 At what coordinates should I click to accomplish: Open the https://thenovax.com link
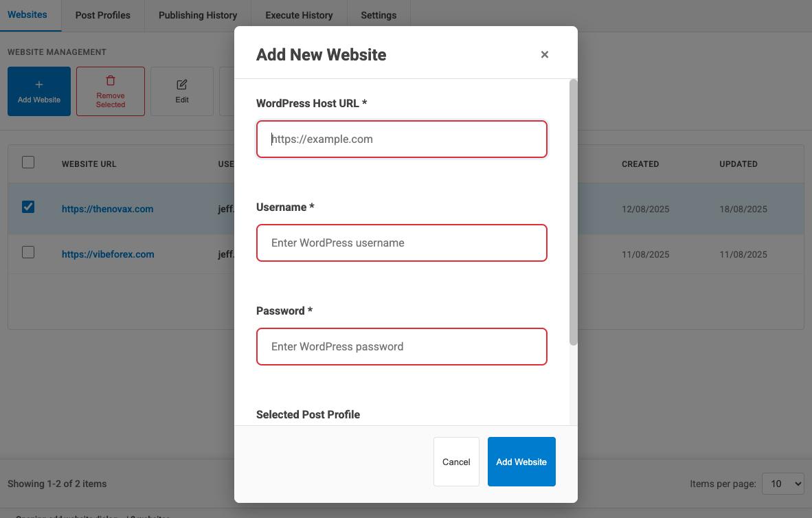tap(107, 209)
